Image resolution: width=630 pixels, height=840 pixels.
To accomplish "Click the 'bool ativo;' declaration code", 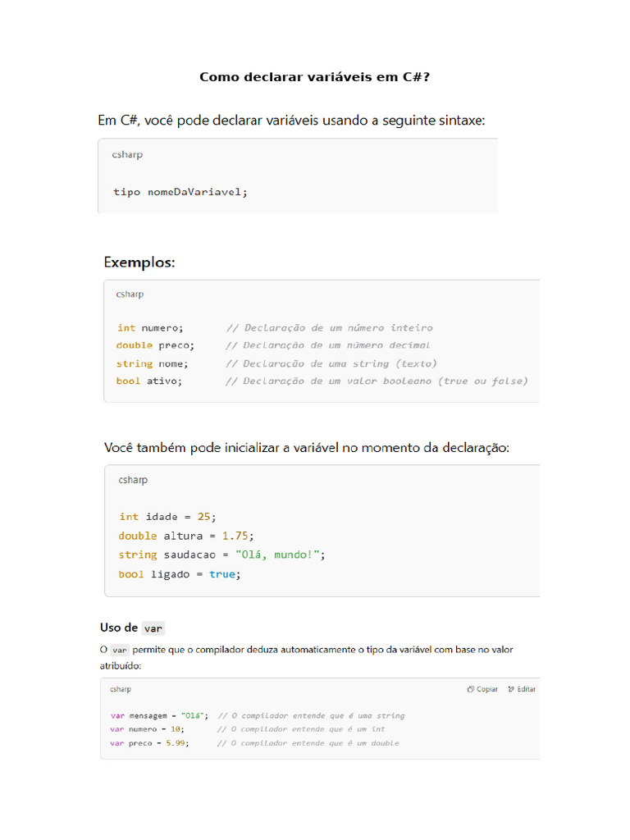I will point(149,381).
